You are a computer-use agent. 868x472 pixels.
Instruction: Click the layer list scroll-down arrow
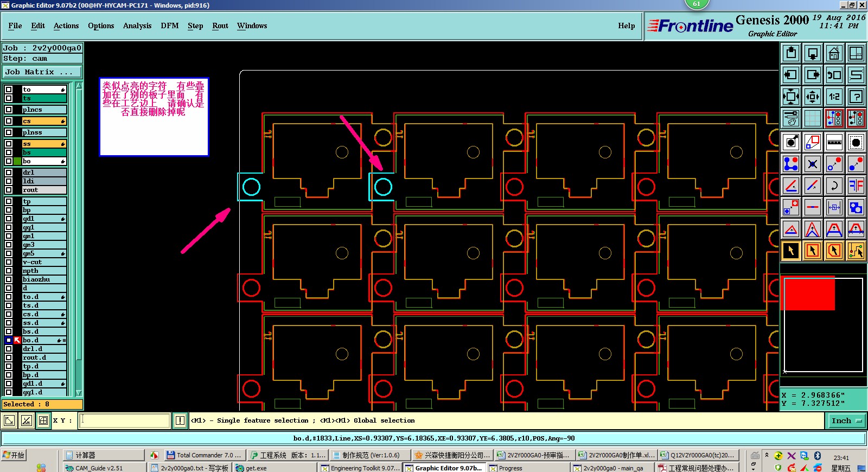tap(79, 393)
